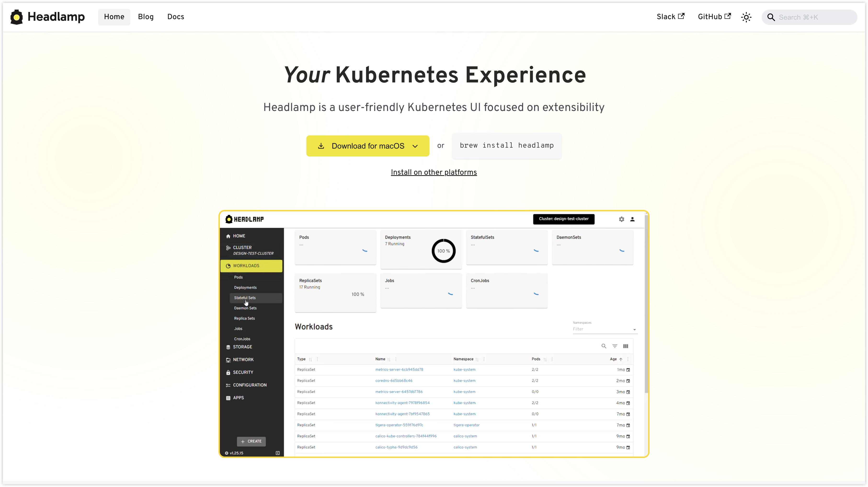Image resolution: width=868 pixels, height=487 pixels.
Task: Sort by Name column arrows
Action: click(x=389, y=359)
